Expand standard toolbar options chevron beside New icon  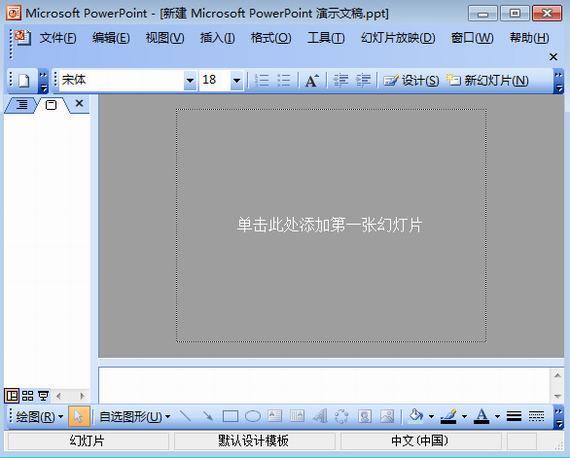(x=43, y=81)
